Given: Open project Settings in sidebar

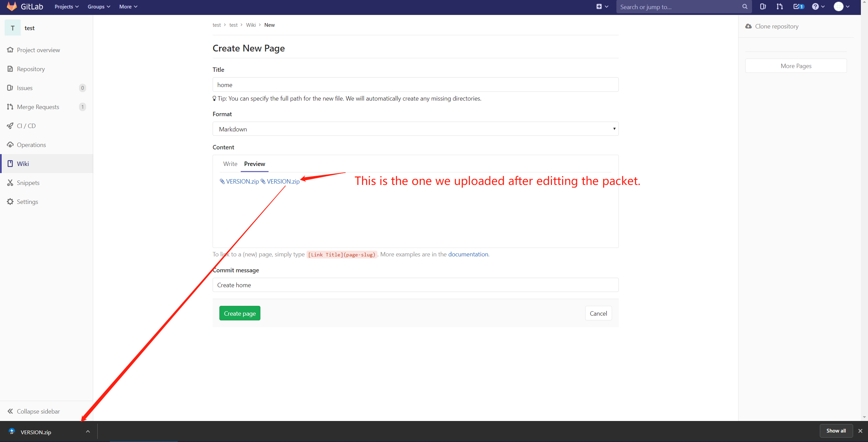Looking at the screenshot, I should pyautogui.click(x=27, y=202).
